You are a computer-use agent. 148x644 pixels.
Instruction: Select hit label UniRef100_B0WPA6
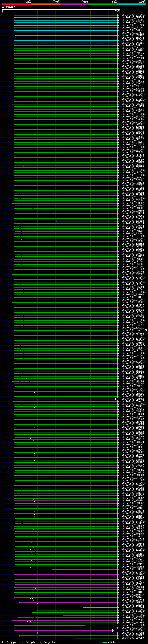click(133, 294)
